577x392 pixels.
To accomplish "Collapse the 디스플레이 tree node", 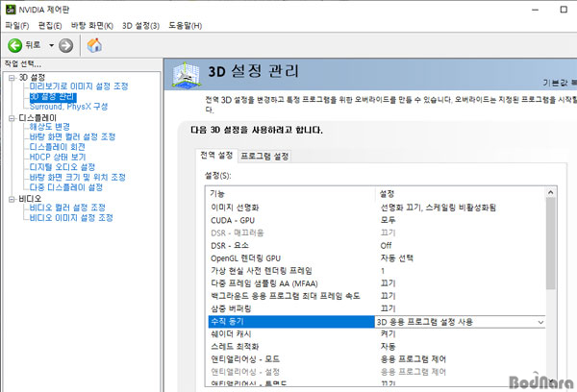I will point(12,118).
